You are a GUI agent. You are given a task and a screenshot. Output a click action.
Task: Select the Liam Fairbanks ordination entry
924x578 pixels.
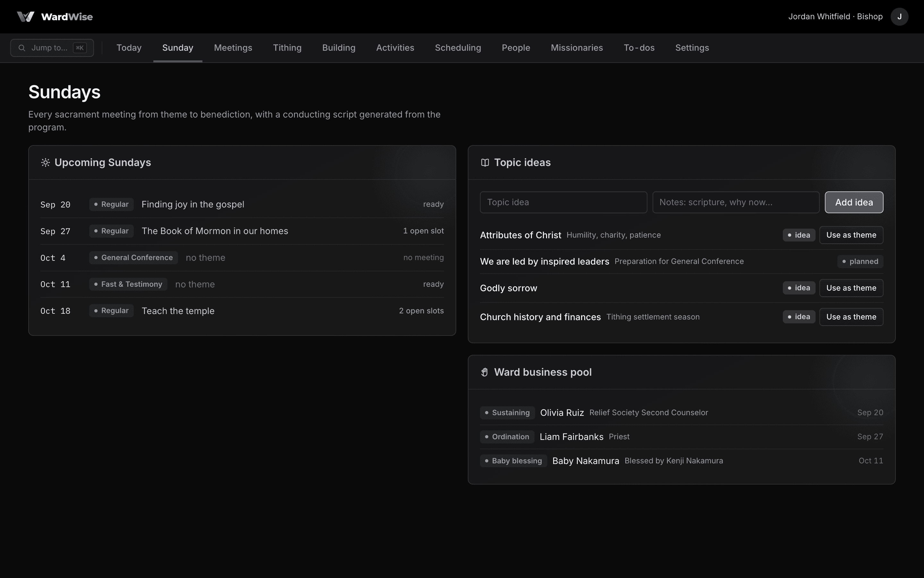click(681, 437)
